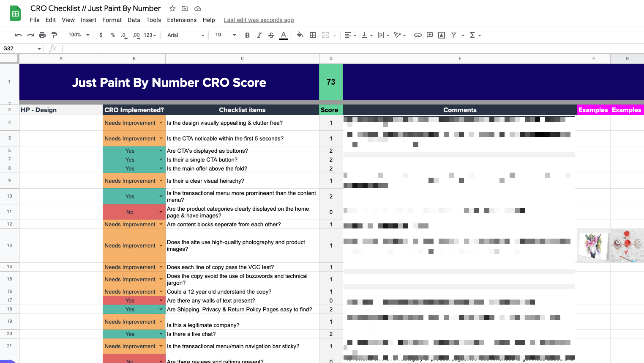Click the 'Last edit was seconds ago' link
The height and width of the screenshot is (363, 644).
[259, 20]
